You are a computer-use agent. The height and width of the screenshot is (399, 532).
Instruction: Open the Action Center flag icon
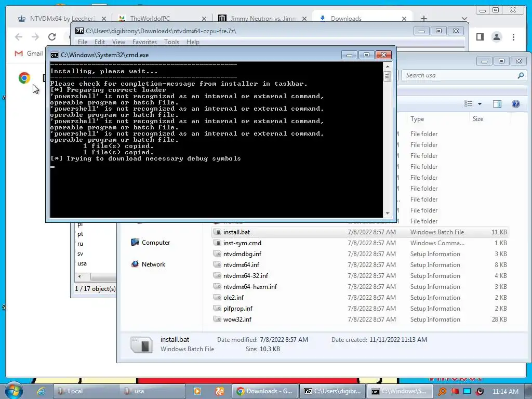coord(455,391)
